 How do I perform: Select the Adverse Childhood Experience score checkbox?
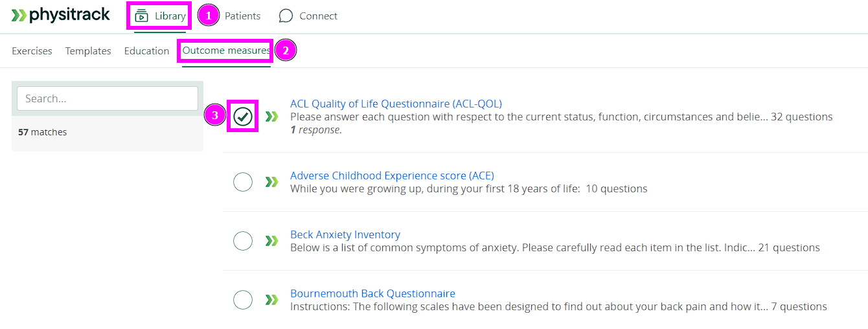point(243,183)
